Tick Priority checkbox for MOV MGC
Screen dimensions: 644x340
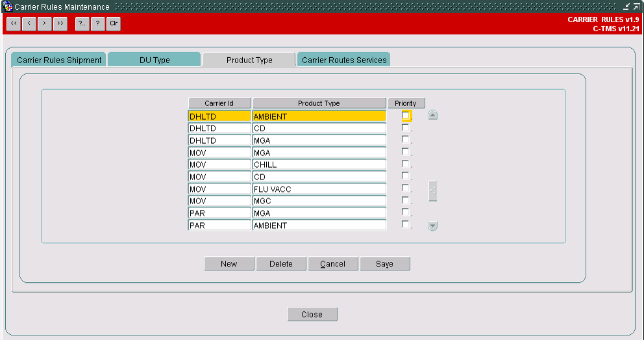pos(405,201)
